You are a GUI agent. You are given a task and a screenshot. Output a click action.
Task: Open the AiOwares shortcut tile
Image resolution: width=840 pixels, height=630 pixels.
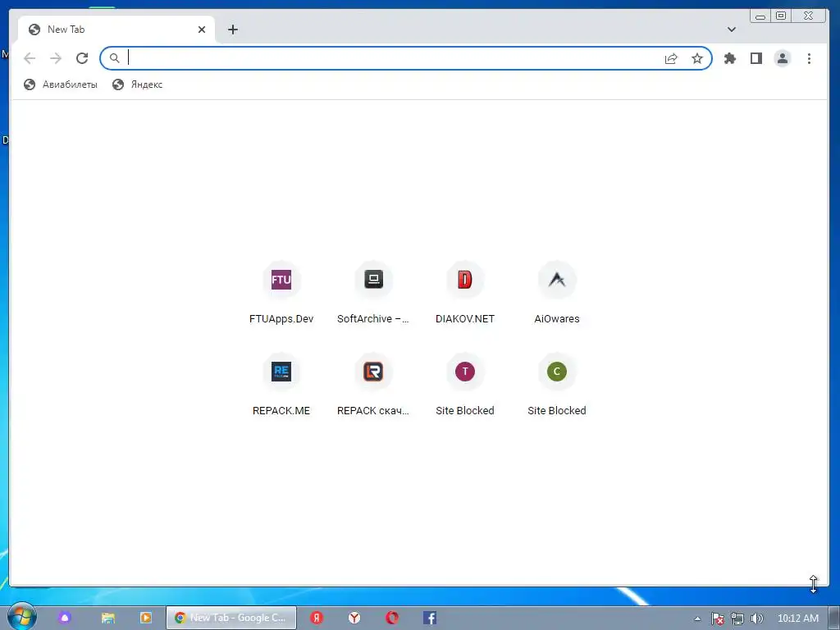[557, 294]
